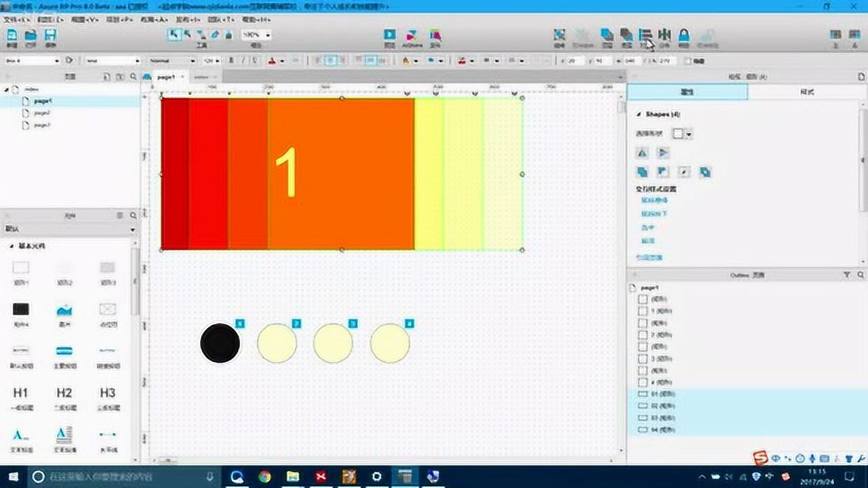Click the Save floppy disk icon

click(x=50, y=35)
